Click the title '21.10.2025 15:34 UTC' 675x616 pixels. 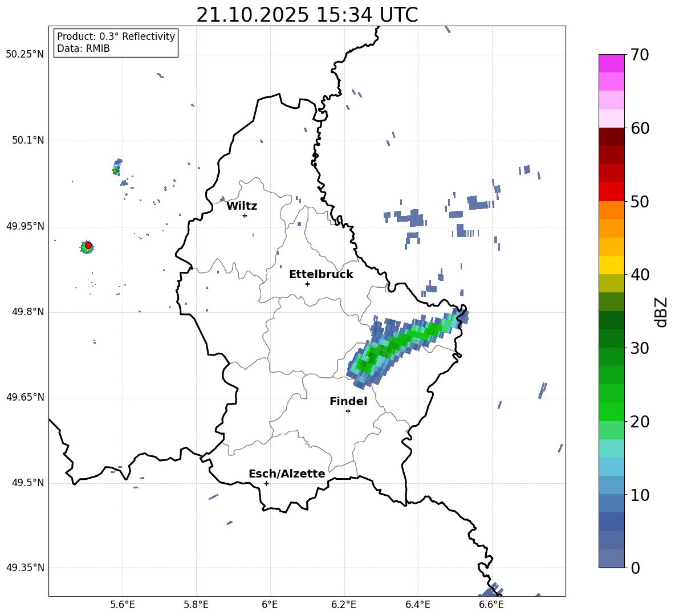(x=307, y=15)
